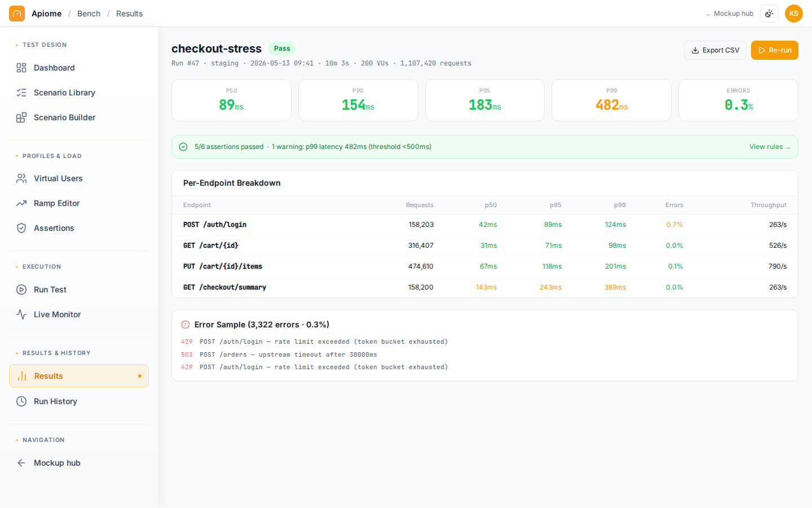This screenshot has height=508, width=812.
Task: Click the Run Test play icon
Action: tap(21, 290)
